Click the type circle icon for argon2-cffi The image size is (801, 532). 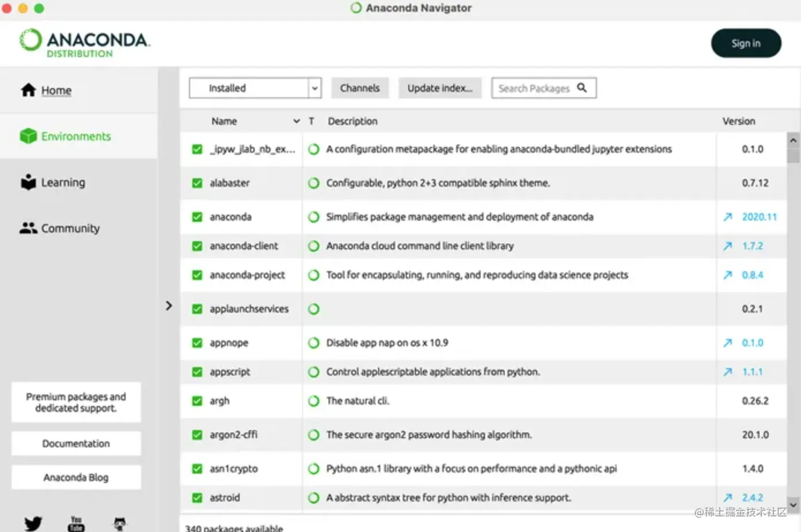coord(313,435)
